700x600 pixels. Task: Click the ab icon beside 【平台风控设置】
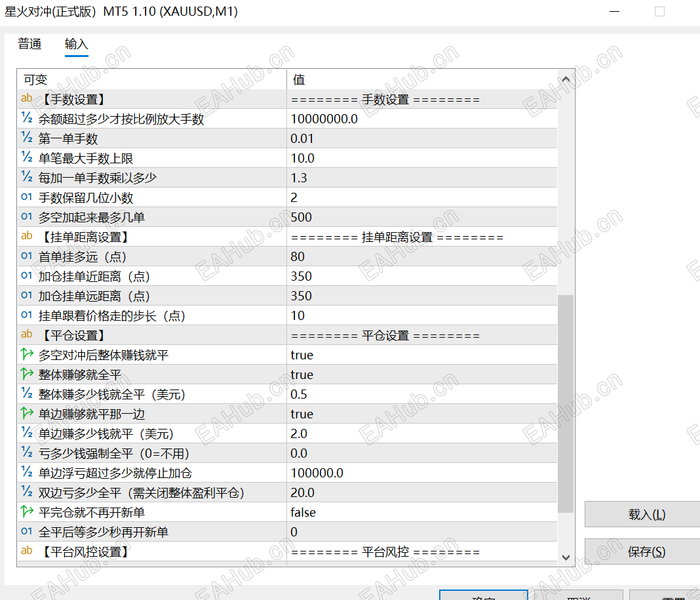tap(27, 550)
